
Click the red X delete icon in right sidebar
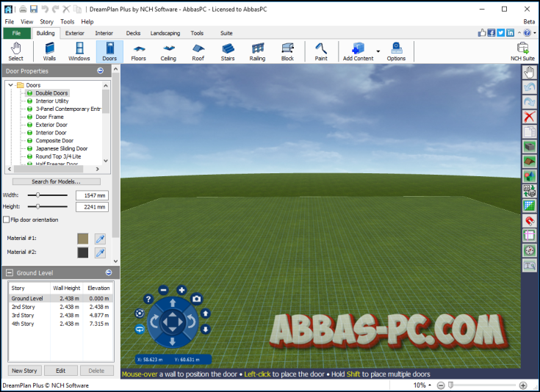click(x=529, y=117)
